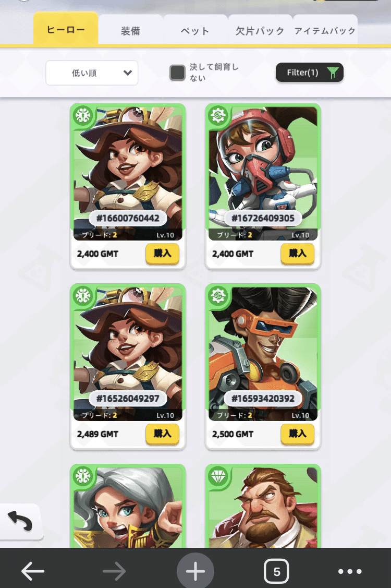
Task: Click the browser forward arrow icon
Action: click(x=114, y=571)
